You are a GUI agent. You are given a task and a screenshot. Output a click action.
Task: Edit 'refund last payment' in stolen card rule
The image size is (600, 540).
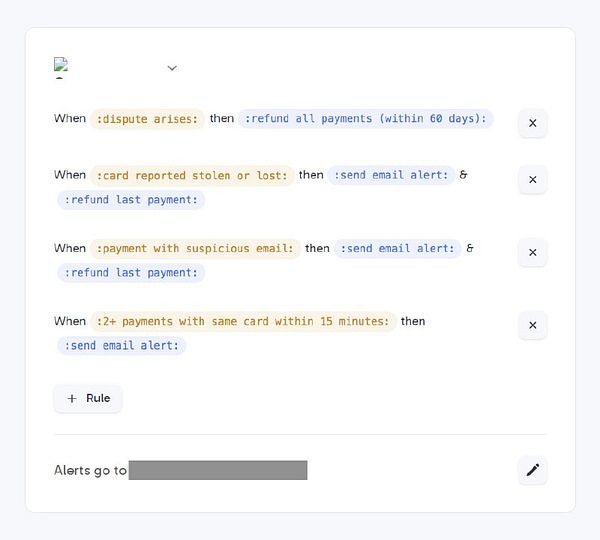coord(131,200)
